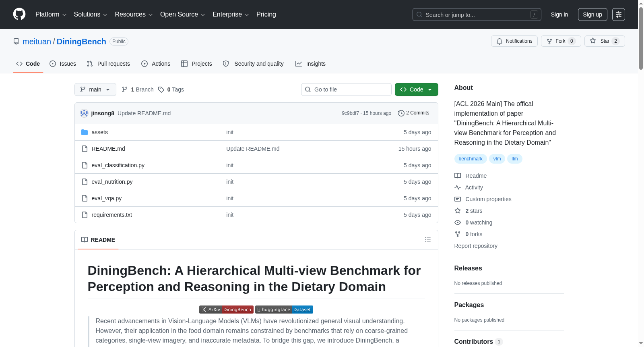Click the eval_vqa.py file icon

[x=85, y=198]
